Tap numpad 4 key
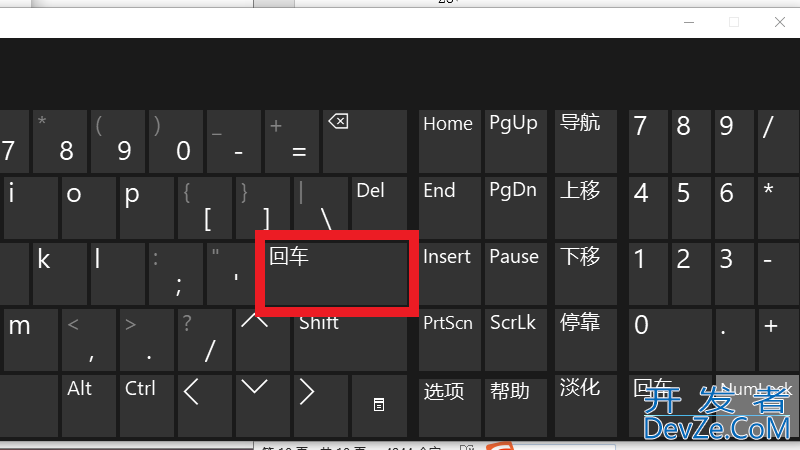The width and height of the screenshot is (800, 450). click(x=648, y=208)
